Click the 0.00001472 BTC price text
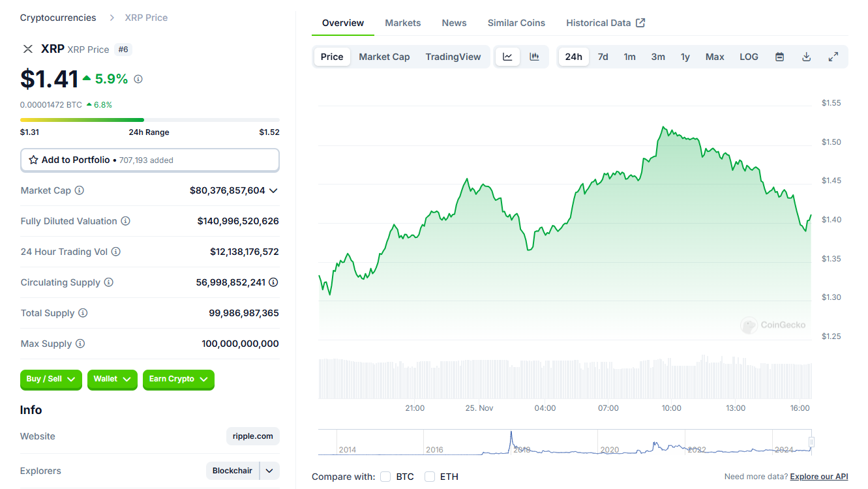This screenshot has height=489, width=868. 51,104
